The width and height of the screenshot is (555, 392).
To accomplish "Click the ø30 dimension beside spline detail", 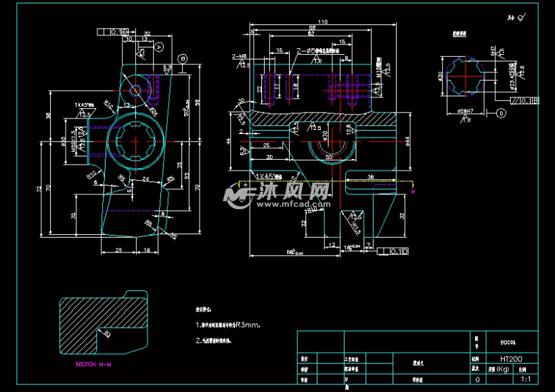I will coord(440,76).
